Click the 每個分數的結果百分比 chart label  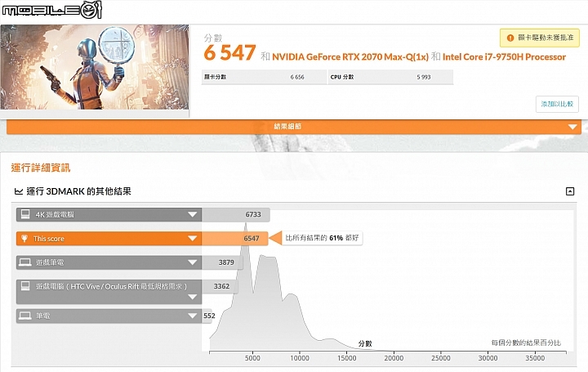point(526,343)
